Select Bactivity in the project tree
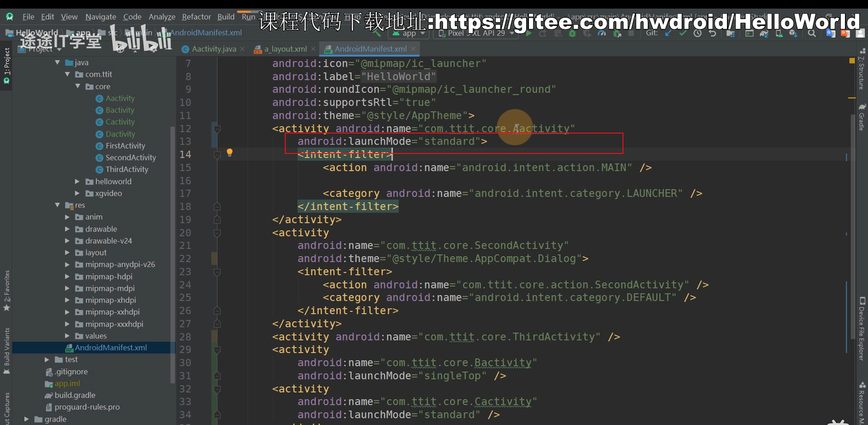 pyautogui.click(x=120, y=110)
